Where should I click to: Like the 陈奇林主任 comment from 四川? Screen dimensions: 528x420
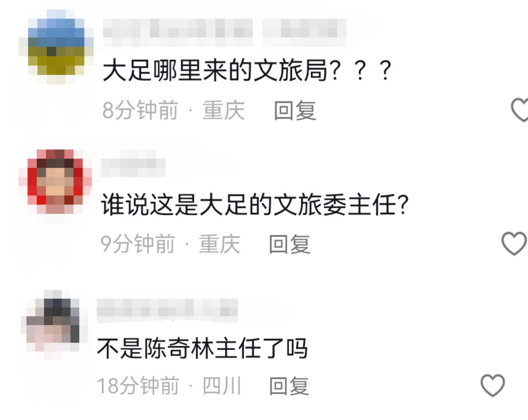[493, 385]
